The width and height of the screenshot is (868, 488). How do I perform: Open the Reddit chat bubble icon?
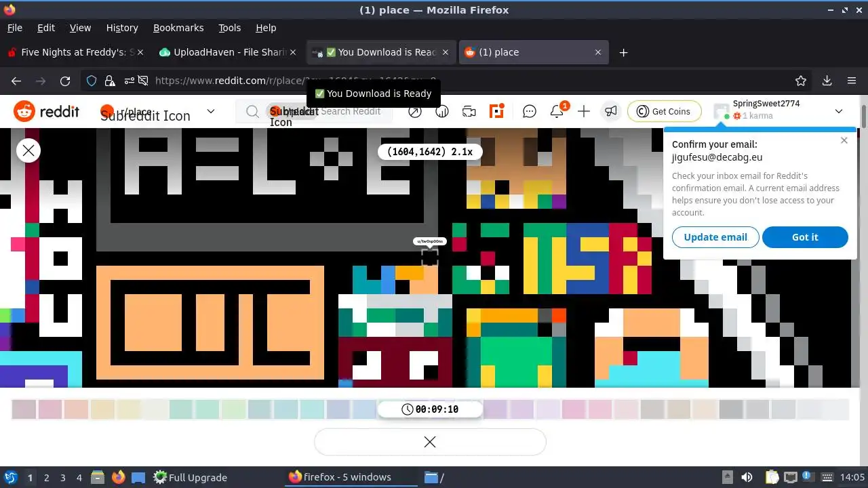(530, 112)
